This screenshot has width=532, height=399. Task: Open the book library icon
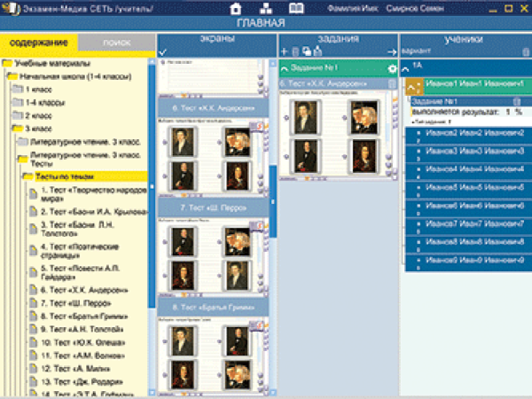point(296,8)
